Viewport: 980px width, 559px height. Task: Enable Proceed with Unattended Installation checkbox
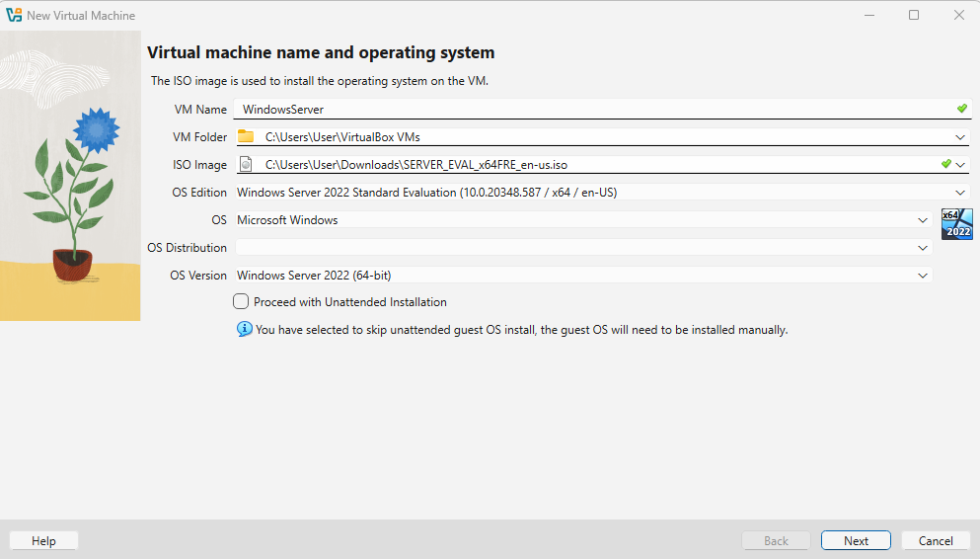[241, 301]
